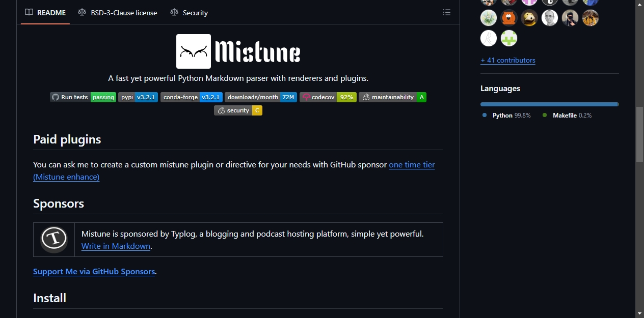Click the Install heading
Image resolution: width=644 pixels, height=318 pixels.
click(x=49, y=298)
